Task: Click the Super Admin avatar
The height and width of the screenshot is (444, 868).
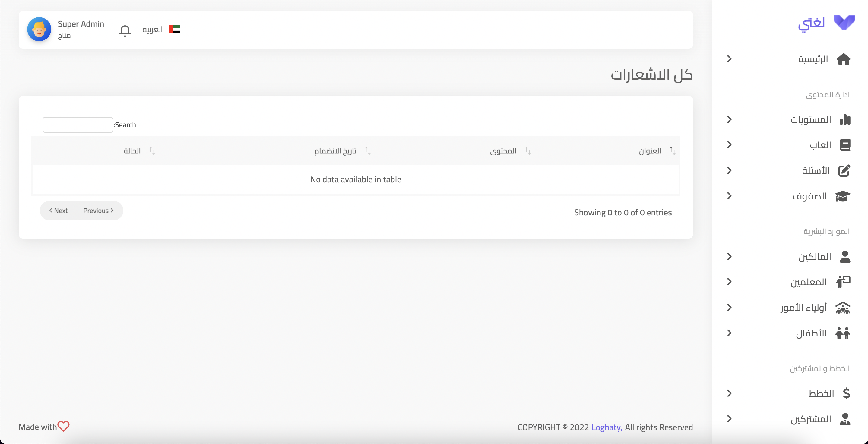Action: pyautogui.click(x=39, y=30)
